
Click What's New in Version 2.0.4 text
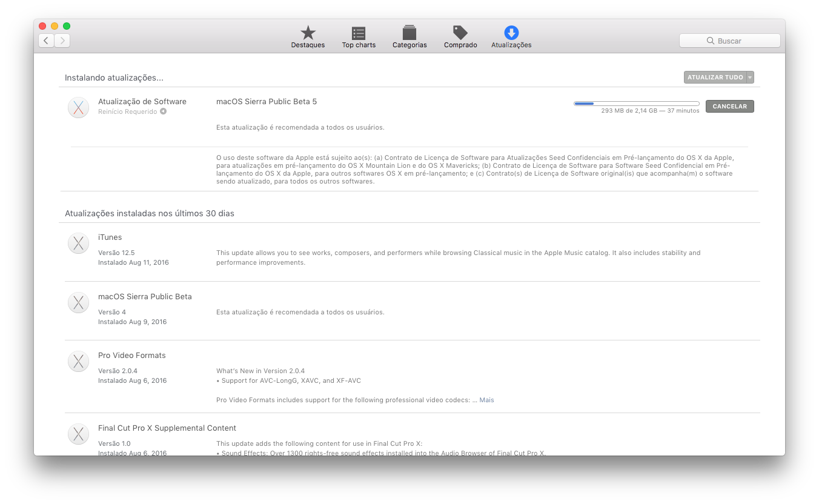click(x=260, y=371)
